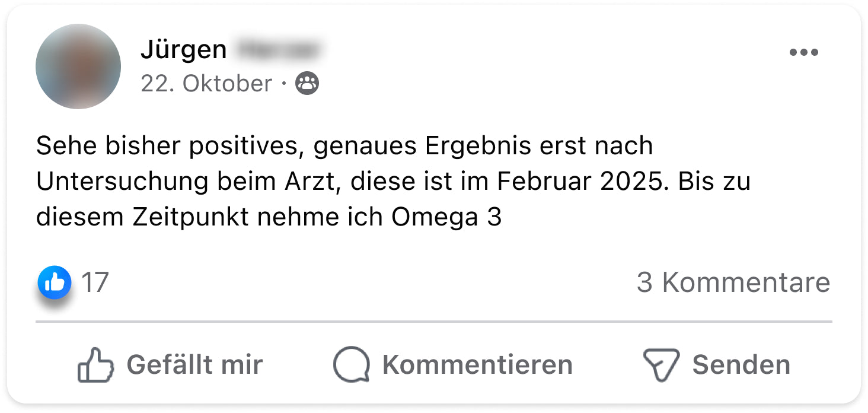Click the group audience icon beside date
Viewport: 868px width, 413px height.
coord(307,84)
